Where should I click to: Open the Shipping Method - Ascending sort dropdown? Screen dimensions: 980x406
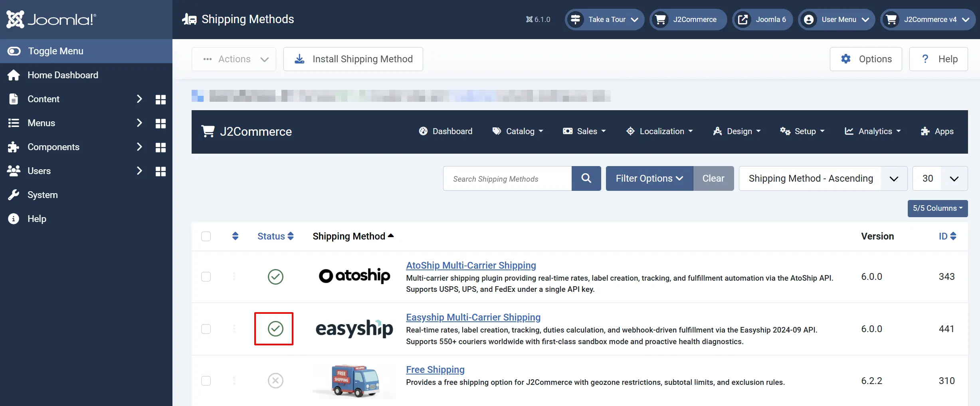pos(823,178)
